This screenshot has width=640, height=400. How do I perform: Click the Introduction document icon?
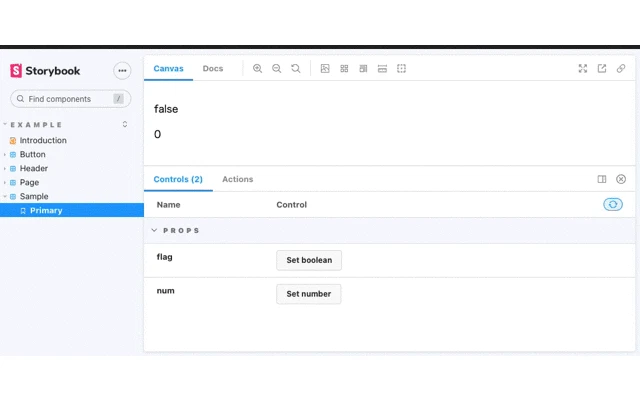(13, 140)
